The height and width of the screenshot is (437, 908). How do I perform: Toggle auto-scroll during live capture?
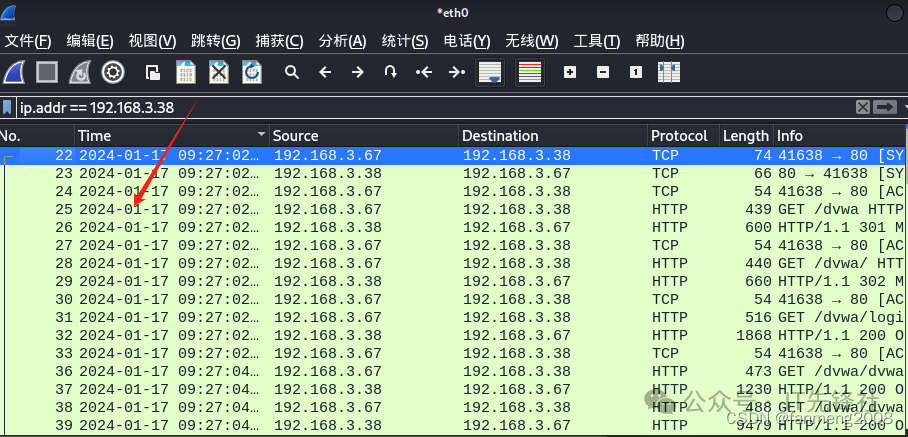[x=489, y=72]
